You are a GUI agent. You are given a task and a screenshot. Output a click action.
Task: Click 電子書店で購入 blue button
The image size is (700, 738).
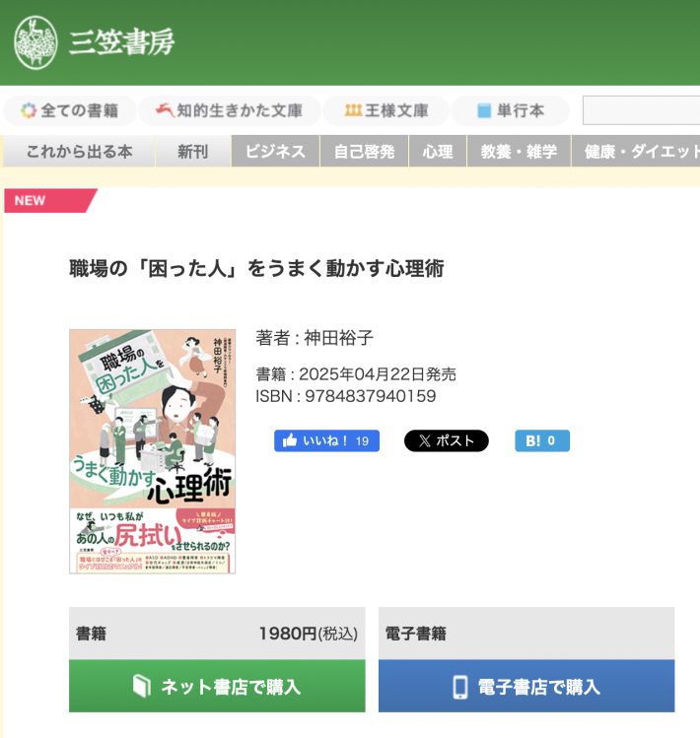526,686
